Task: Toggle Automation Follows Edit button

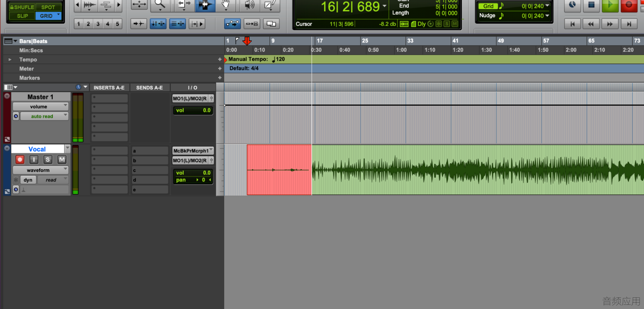Action: point(232,24)
